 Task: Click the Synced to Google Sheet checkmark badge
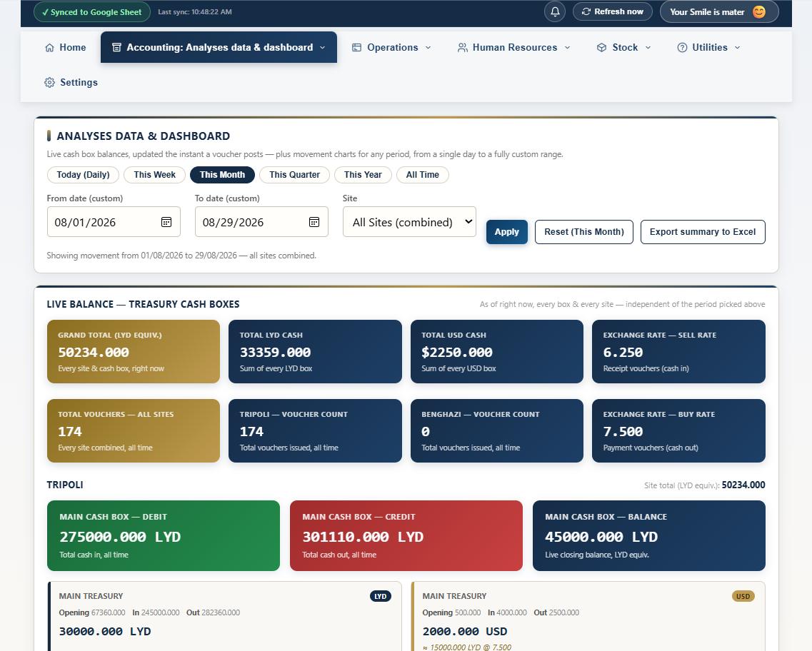coord(91,12)
